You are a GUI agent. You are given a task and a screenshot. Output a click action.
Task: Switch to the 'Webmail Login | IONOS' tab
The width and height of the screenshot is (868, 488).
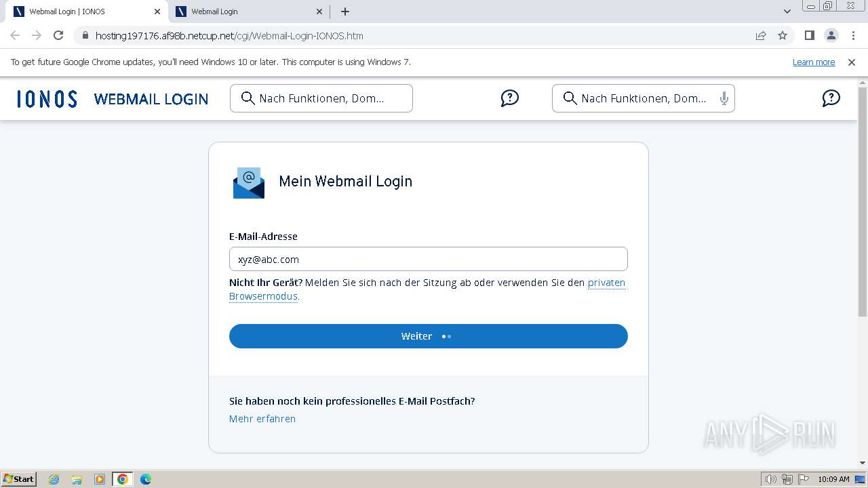click(x=85, y=12)
